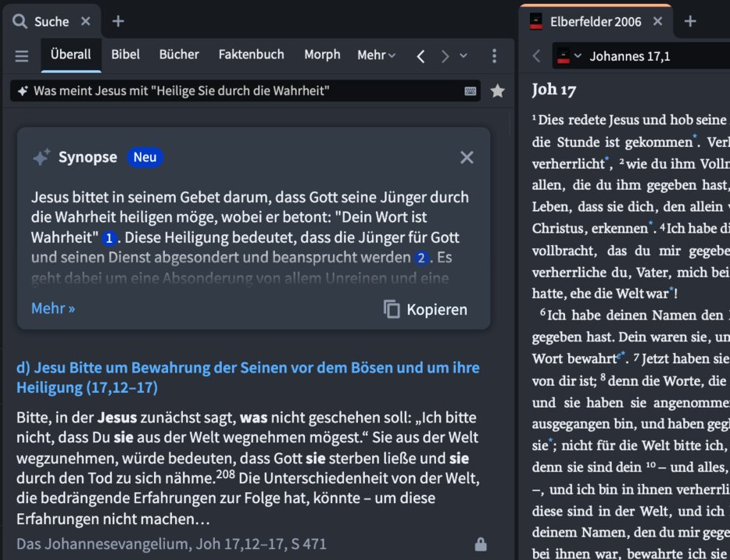Close the Suche tab

tap(86, 21)
